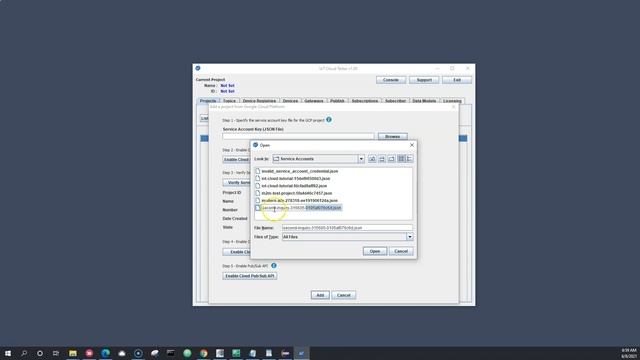Switch to the Subscriptions tab

(365, 101)
